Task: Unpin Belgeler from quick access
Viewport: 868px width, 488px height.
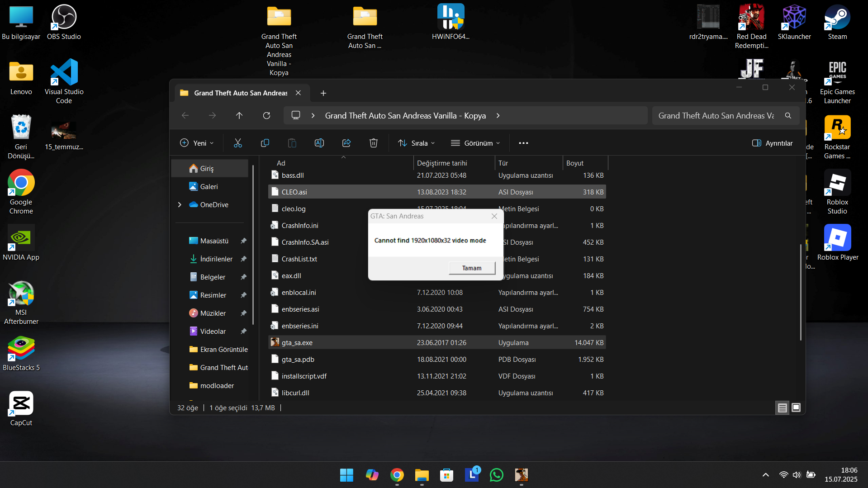Action: click(x=243, y=277)
